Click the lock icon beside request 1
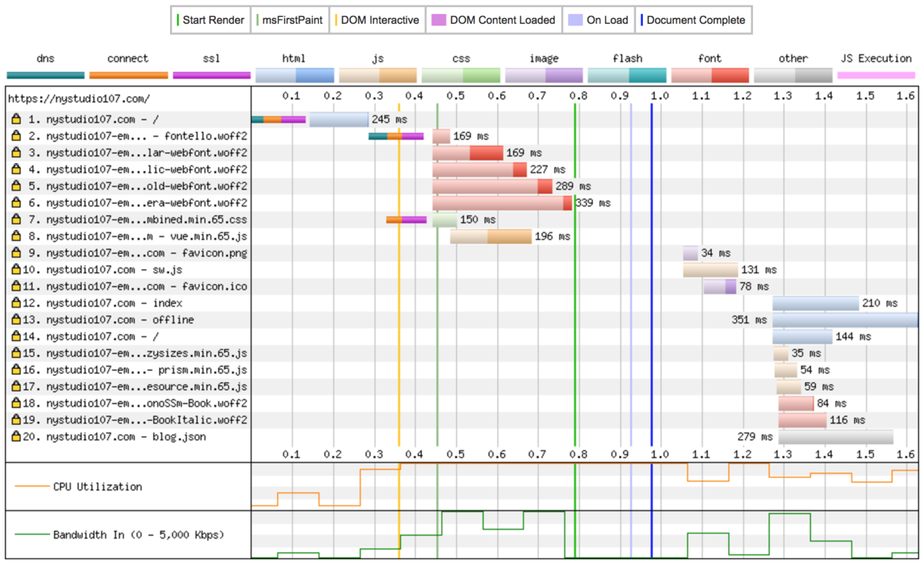 (x=16, y=119)
